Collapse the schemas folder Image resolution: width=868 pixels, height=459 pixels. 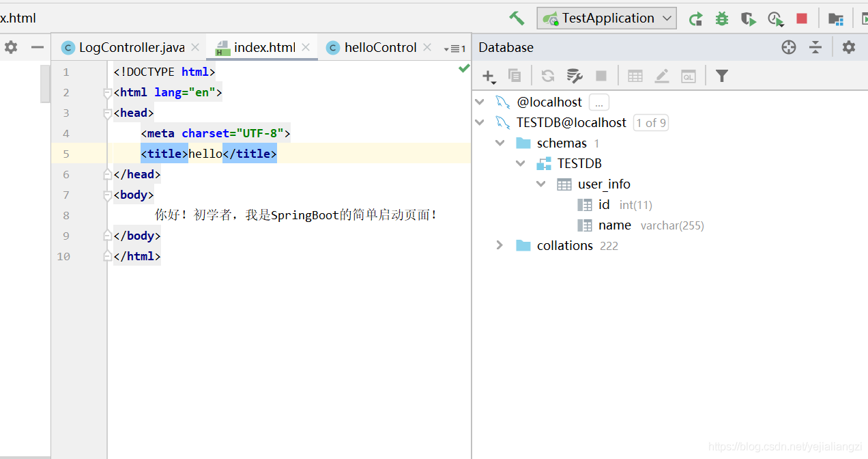click(500, 143)
